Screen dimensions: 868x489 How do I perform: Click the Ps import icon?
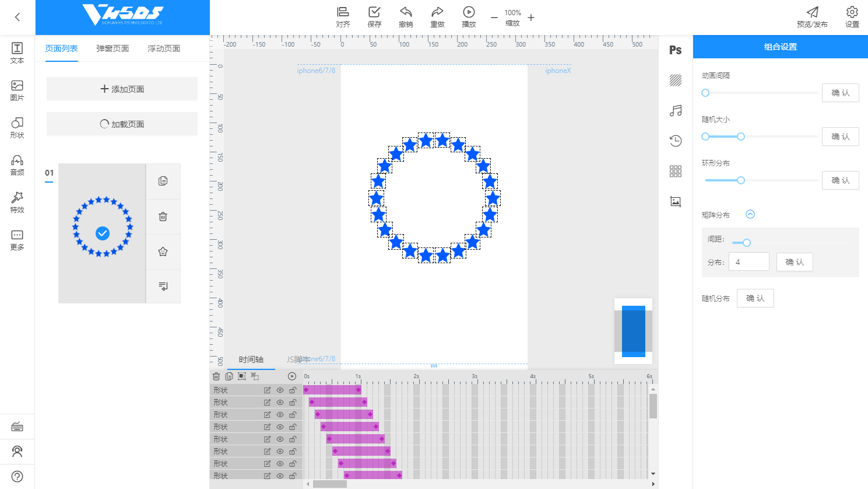[676, 50]
